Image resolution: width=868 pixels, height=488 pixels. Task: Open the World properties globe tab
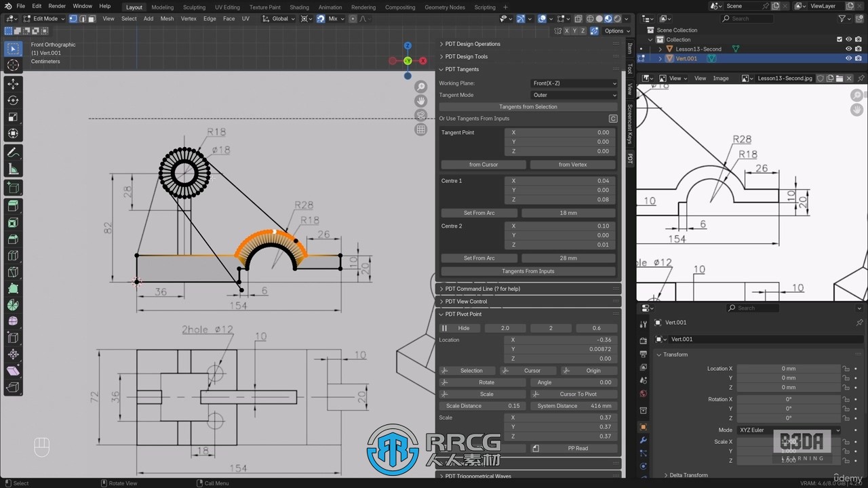644,394
